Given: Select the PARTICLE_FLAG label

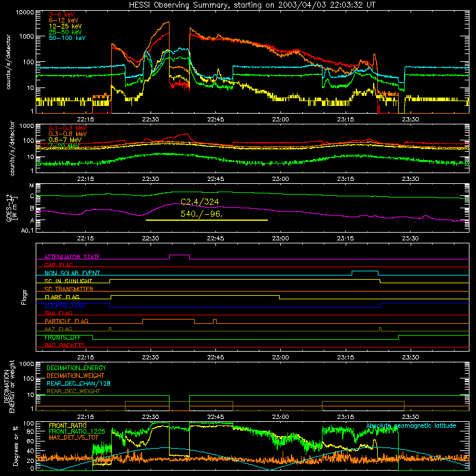Looking at the screenshot, I should click(x=67, y=321).
